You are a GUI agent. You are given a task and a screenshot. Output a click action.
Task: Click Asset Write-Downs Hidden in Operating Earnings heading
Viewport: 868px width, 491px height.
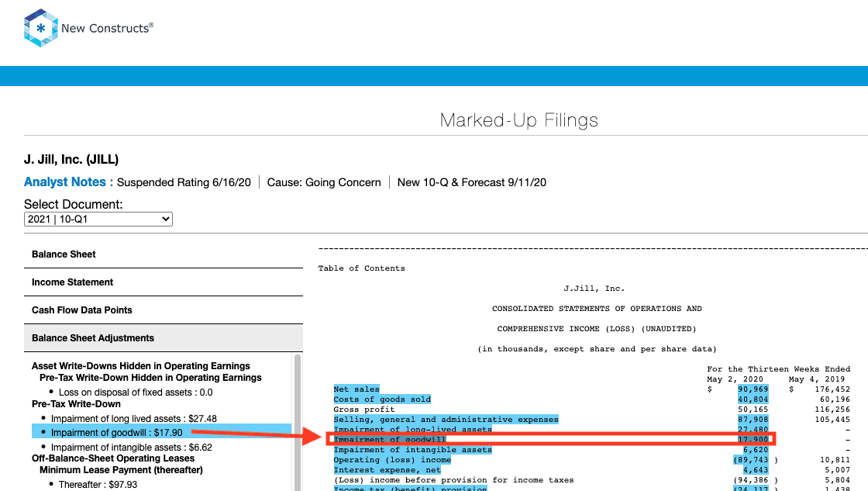point(140,366)
